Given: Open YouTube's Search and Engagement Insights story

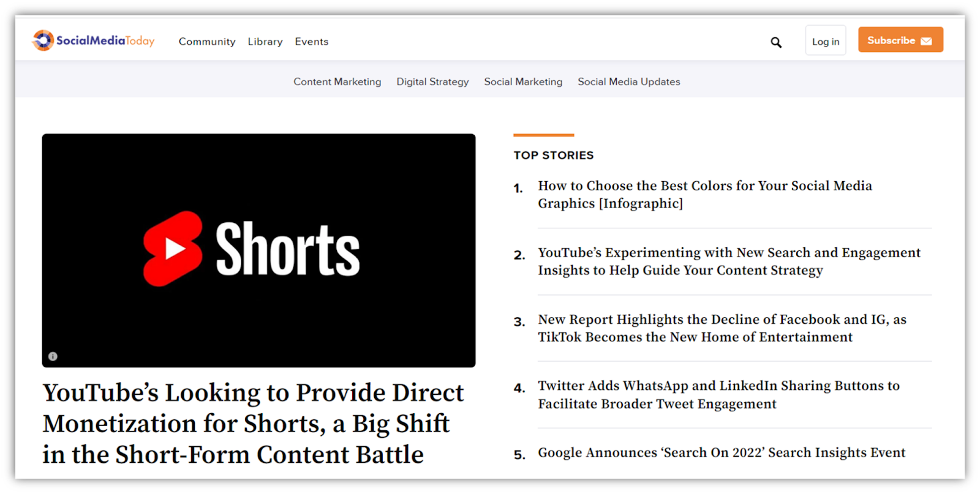Looking at the screenshot, I should point(729,261).
